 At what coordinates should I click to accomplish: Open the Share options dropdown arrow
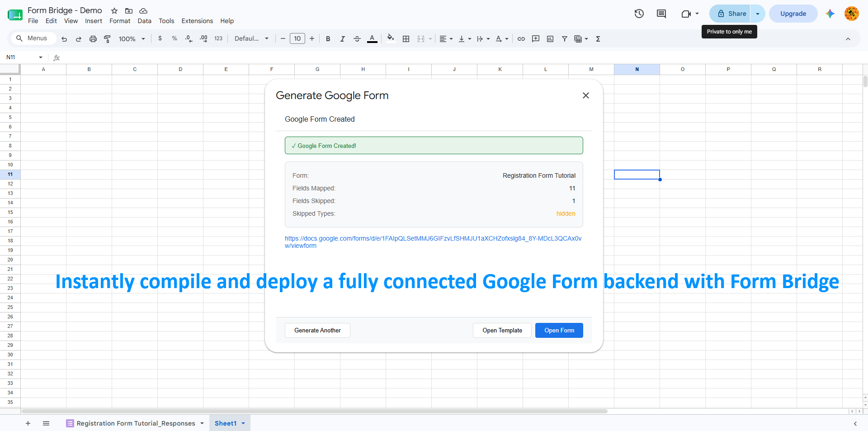(758, 14)
